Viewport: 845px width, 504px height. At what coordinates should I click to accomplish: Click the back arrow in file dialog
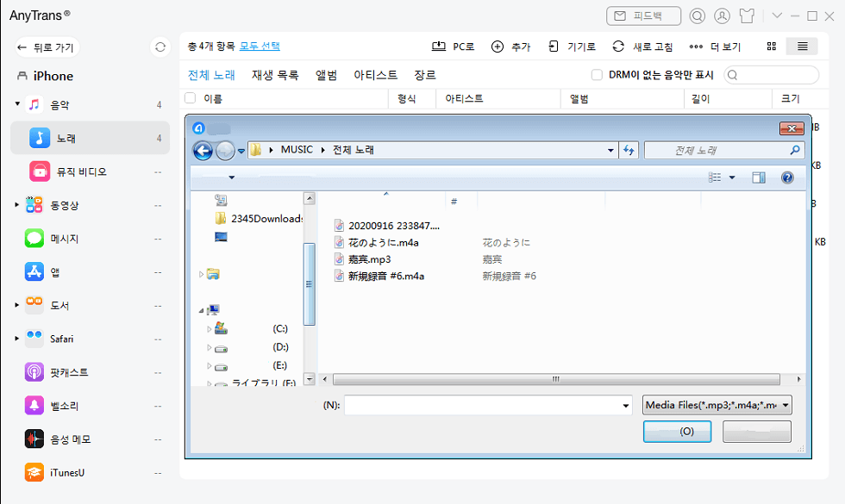coord(203,151)
